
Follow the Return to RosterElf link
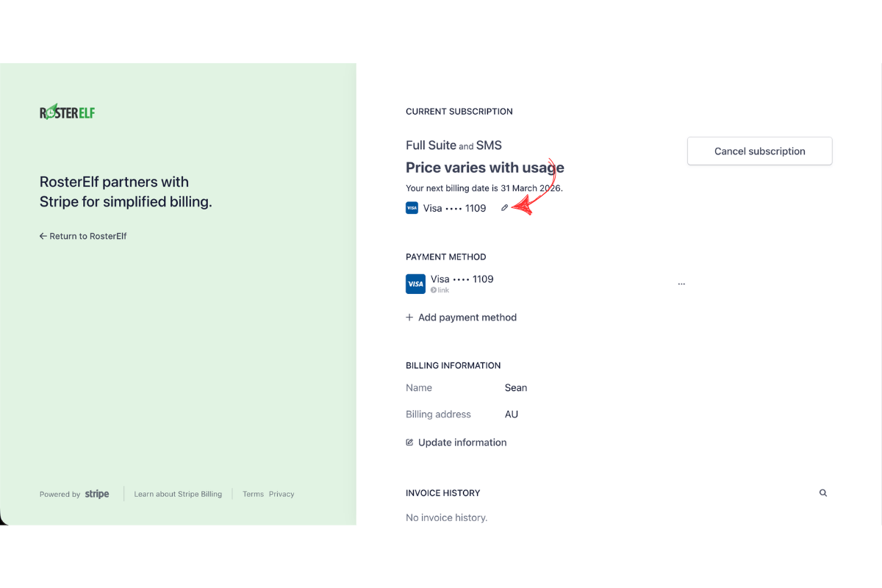pyautogui.click(x=88, y=236)
